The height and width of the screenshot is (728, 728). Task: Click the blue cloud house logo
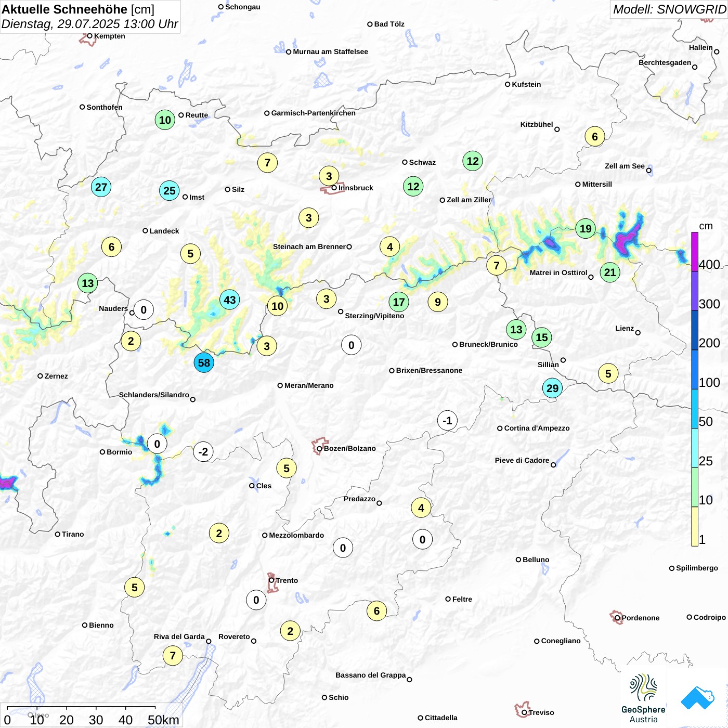coord(698,698)
